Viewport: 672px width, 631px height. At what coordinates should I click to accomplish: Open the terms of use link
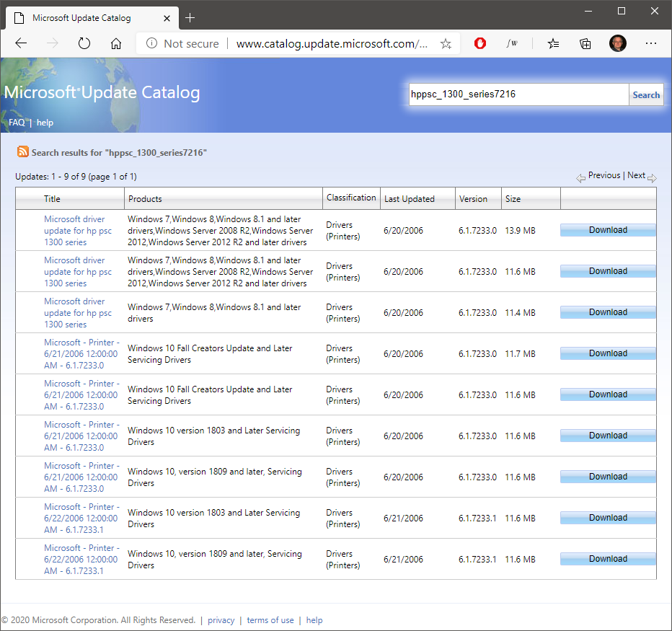(270, 620)
